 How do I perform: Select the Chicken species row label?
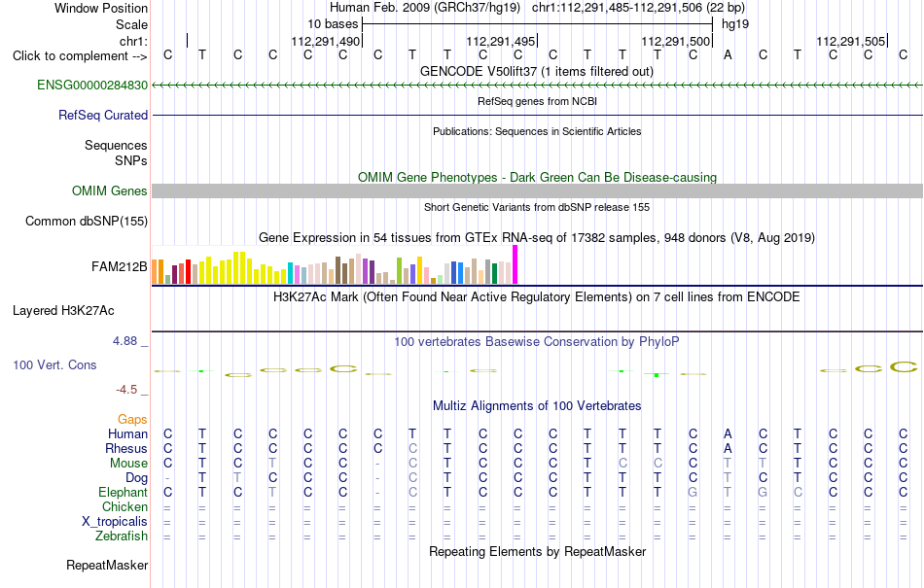point(124,506)
